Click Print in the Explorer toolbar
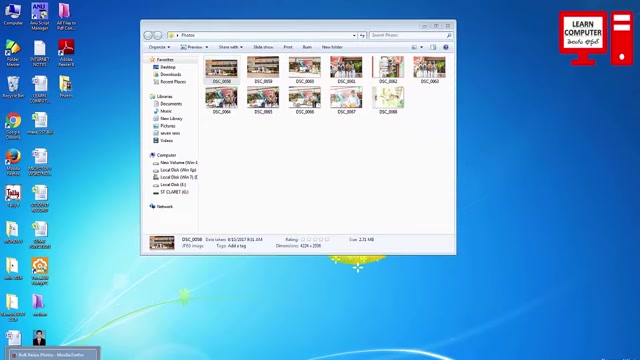The width and height of the screenshot is (640, 360). coord(288,47)
